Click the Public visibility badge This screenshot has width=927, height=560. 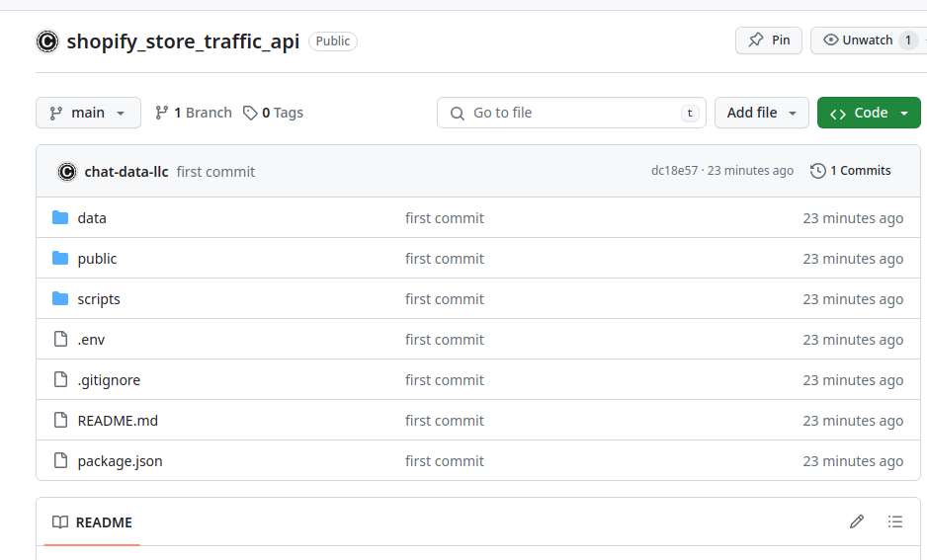tap(333, 41)
